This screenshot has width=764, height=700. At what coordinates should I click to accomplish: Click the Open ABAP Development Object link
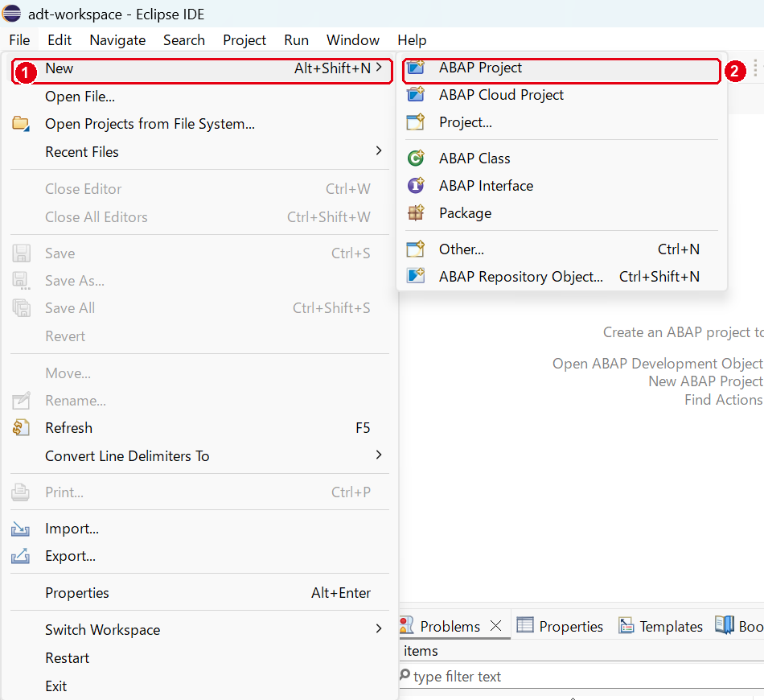pos(658,364)
